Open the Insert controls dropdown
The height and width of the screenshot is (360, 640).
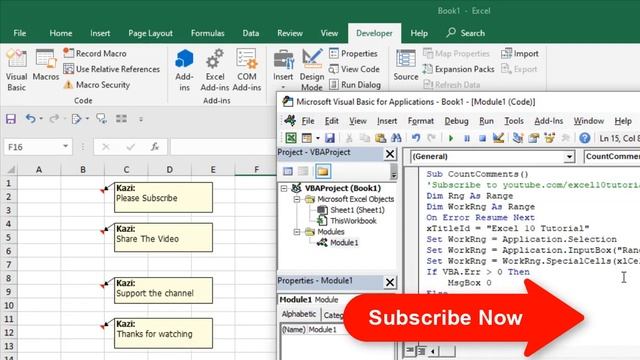tap(283, 70)
